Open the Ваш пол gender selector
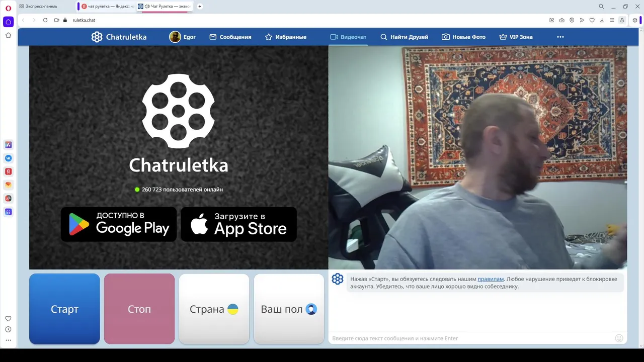The image size is (644, 362). click(x=289, y=309)
